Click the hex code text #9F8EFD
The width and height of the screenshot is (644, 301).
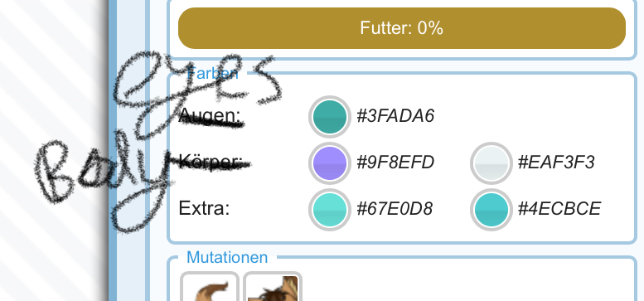point(395,163)
